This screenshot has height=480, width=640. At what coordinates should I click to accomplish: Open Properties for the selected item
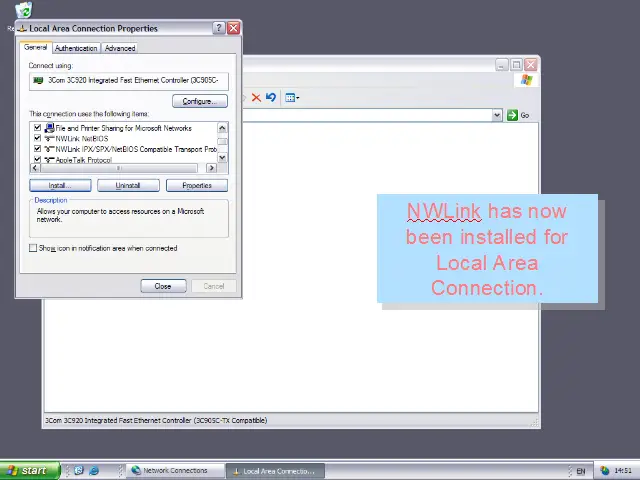pyautogui.click(x=197, y=185)
